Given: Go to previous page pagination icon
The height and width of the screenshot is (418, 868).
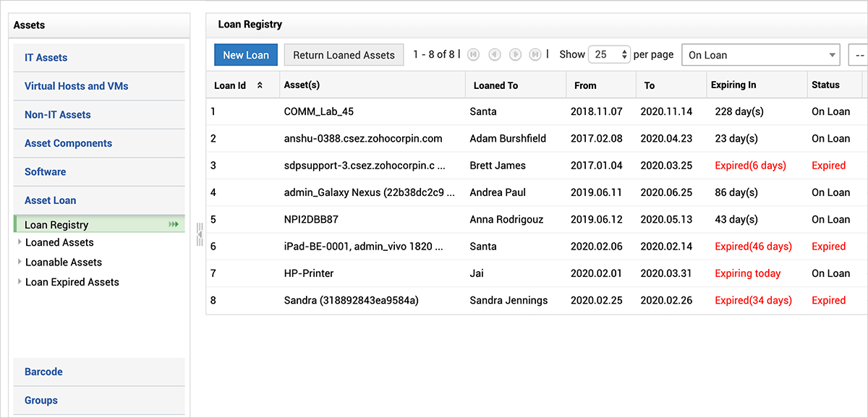Looking at the screenshot, I should pos(495,54).
